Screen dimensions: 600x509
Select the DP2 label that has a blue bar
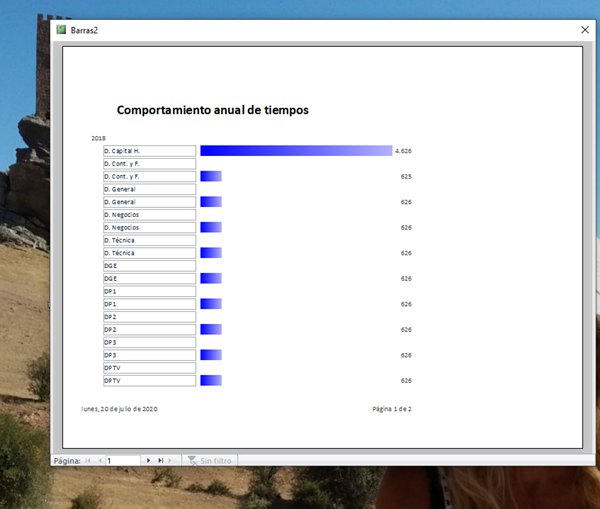coord(150,330)
